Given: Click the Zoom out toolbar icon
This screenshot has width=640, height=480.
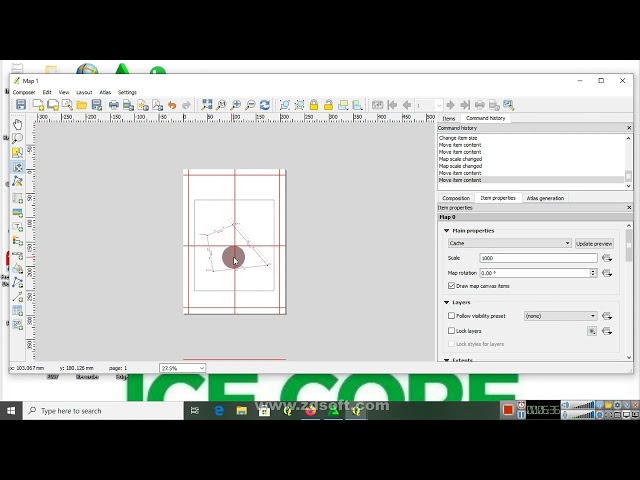Looking at the screenshot, I should (250, 105).
